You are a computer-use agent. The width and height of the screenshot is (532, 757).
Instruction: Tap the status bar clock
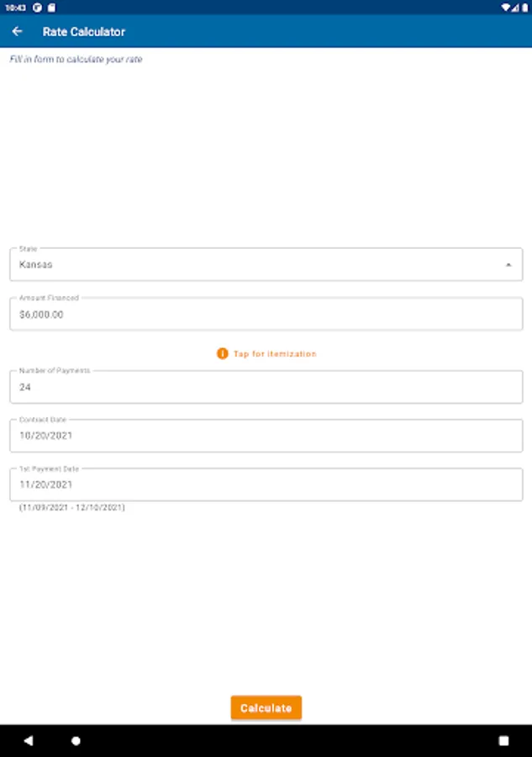[x=14, y=7]
